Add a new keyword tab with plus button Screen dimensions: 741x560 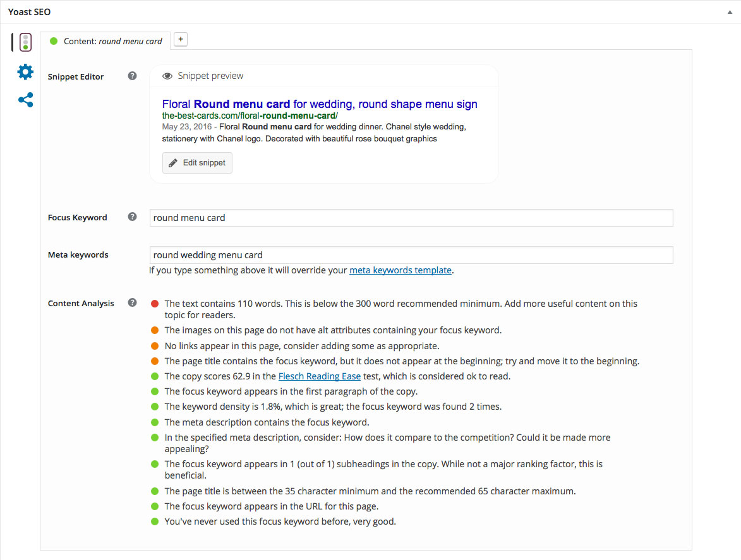(180, 40)
